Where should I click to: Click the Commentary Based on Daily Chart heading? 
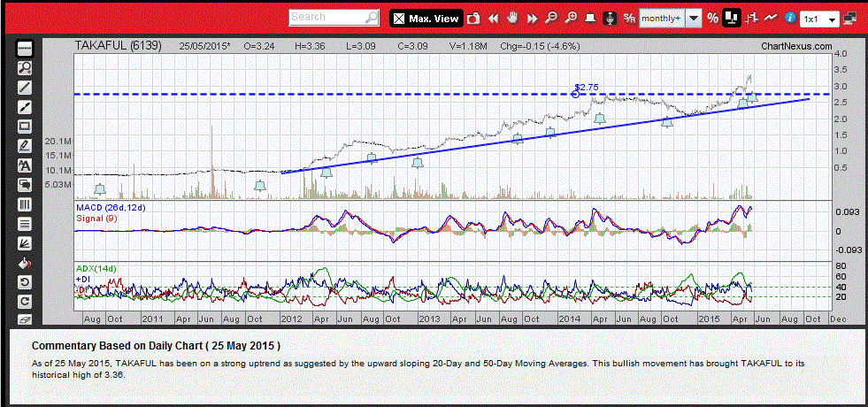tap(156, 346)
